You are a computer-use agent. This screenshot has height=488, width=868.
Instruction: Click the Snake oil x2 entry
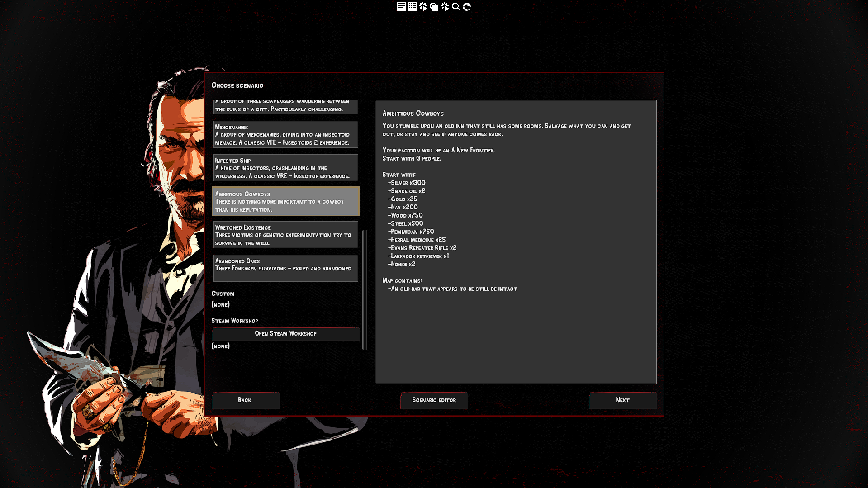coord(408,191)
